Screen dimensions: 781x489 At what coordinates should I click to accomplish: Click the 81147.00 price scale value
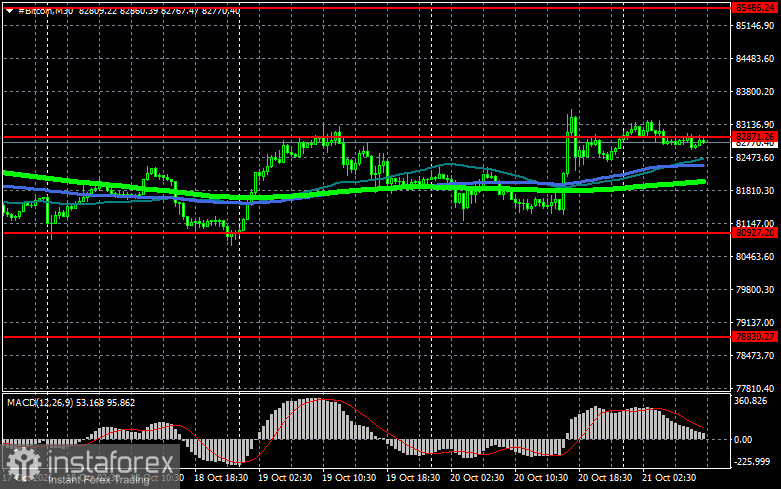tap(755, 224)
